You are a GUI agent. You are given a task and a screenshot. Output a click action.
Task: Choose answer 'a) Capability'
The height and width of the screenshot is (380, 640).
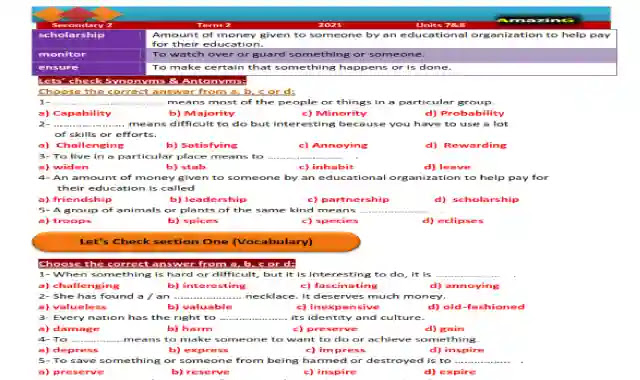click(x=75, y=113)
